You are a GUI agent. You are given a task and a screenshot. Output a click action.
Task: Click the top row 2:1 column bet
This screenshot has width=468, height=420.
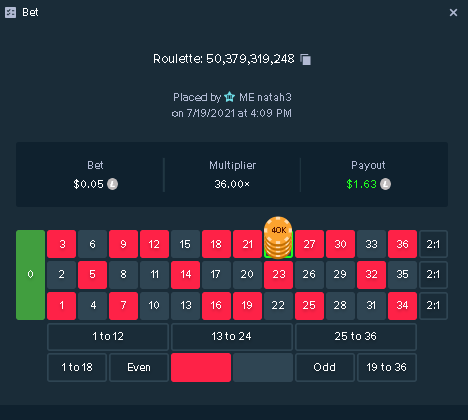pyautogui.click(x=433, y=244)
